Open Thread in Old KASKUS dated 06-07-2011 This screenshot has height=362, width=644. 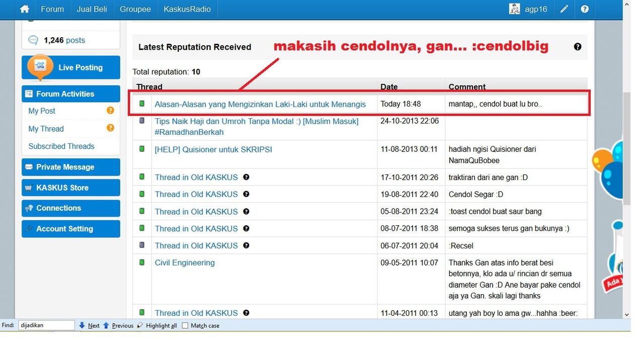tap(196, 245)
